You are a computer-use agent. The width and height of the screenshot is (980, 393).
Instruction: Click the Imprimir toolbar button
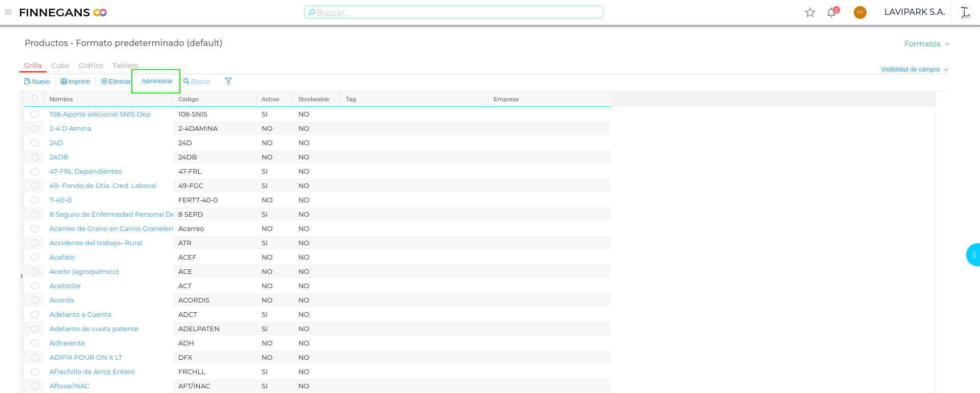76,82
